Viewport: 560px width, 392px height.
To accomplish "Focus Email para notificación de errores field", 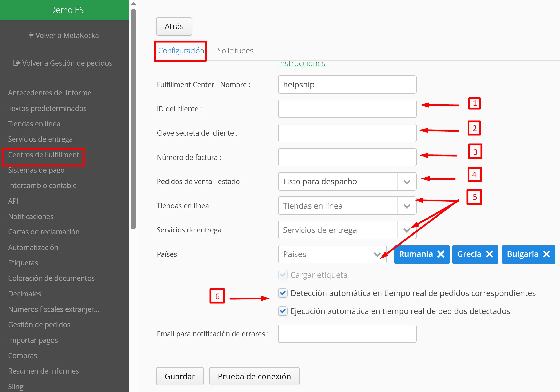I will tap(347, 334).
